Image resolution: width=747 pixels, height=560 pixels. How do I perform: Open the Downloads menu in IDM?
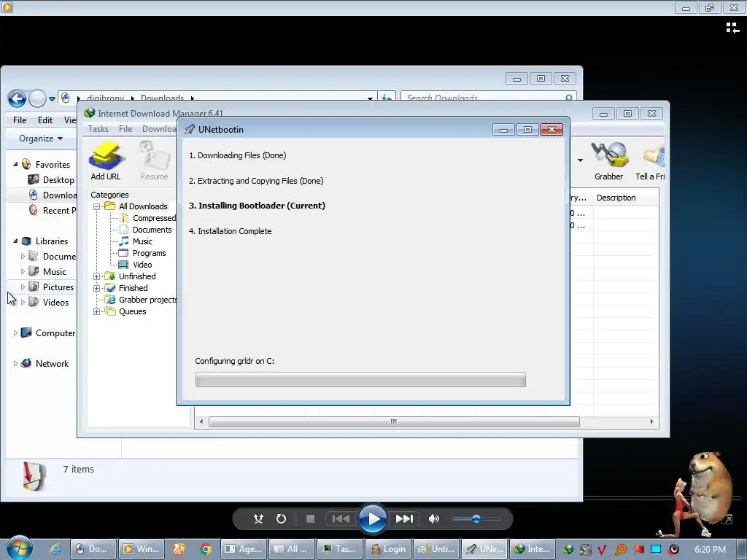click(x=158, y=129)
